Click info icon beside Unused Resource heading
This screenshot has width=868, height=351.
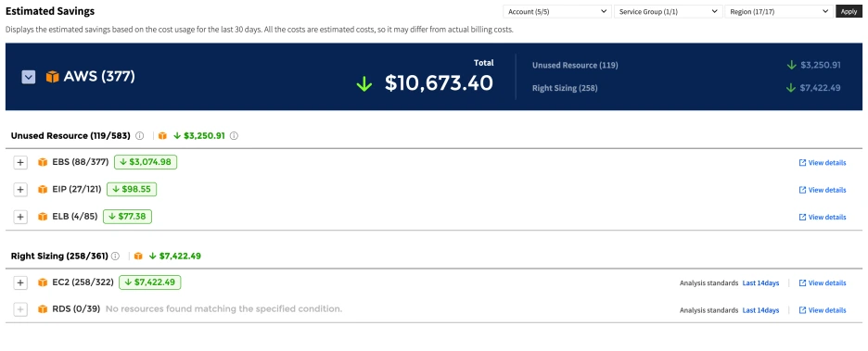(139, 135)
